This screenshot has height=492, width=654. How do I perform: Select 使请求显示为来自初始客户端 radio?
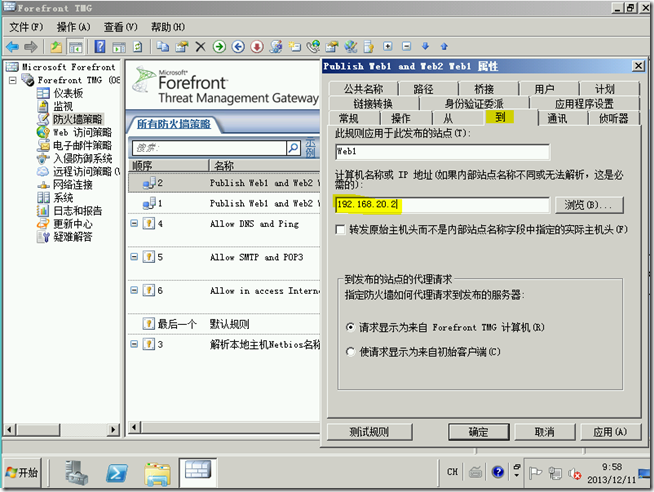coord(350,351)
